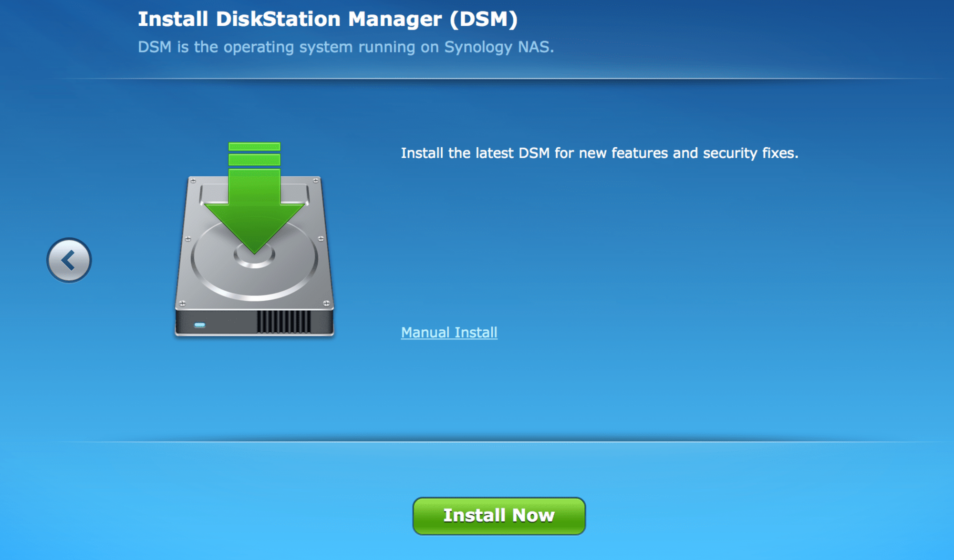Click the left-middle screw on the hard drive
The height and width of the screenshot is (560, 954).
point(188,239)
